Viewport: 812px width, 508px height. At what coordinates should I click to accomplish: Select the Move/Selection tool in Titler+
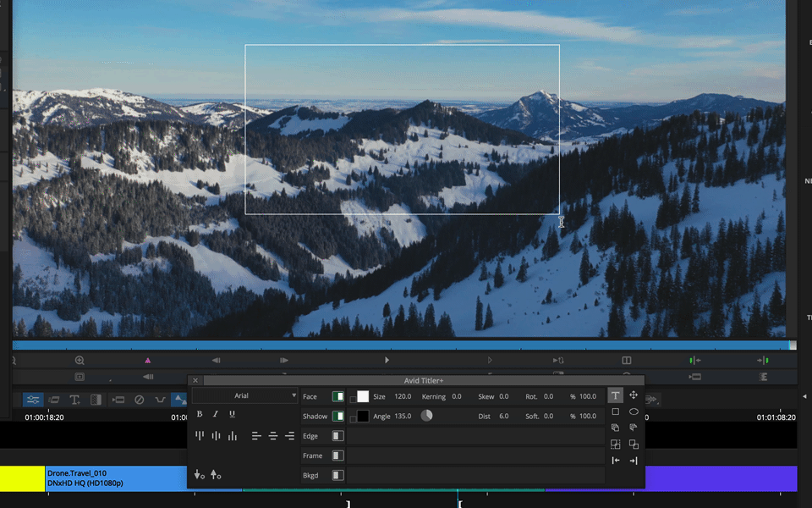tap(634, 395)
